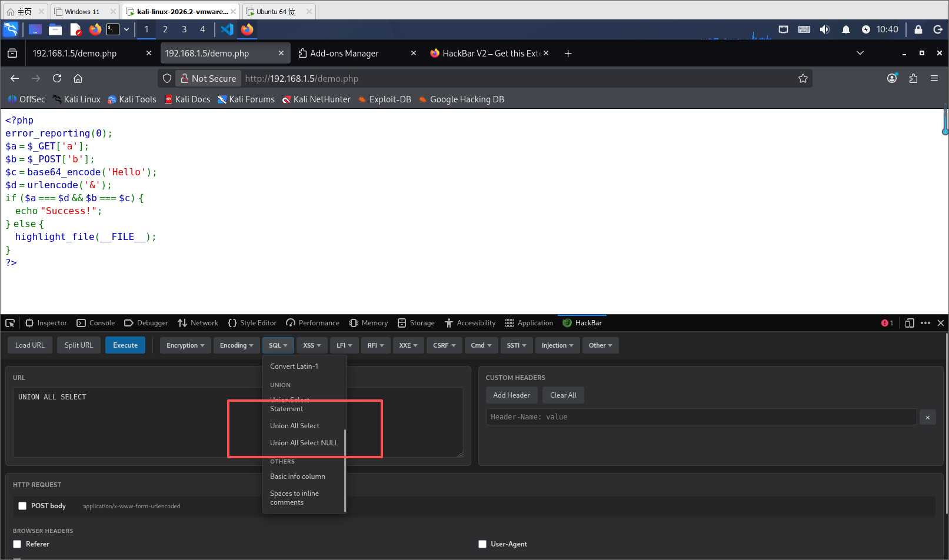Click the tracking protection shield icon
The height and width of the screenshot is (560, 949).
click(x=167, y=78)
